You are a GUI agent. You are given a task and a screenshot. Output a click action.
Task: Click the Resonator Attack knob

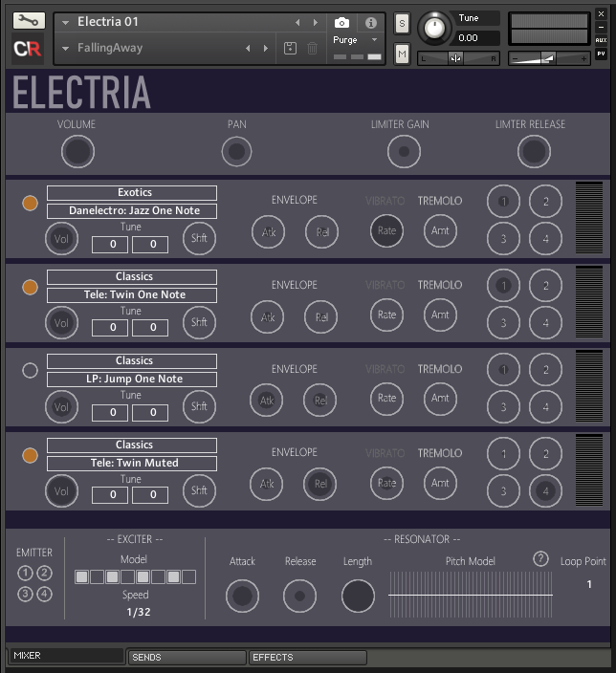coord(242,596)
